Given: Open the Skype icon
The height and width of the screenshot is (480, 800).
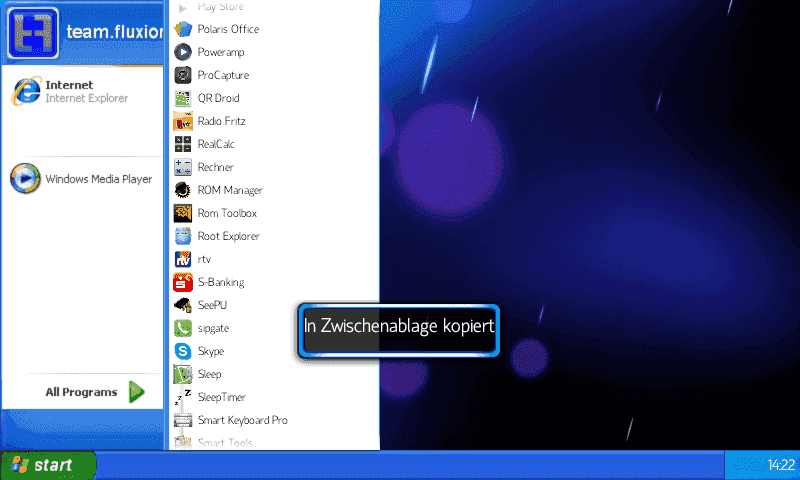Looking at the screenshot, I should 183,351.
